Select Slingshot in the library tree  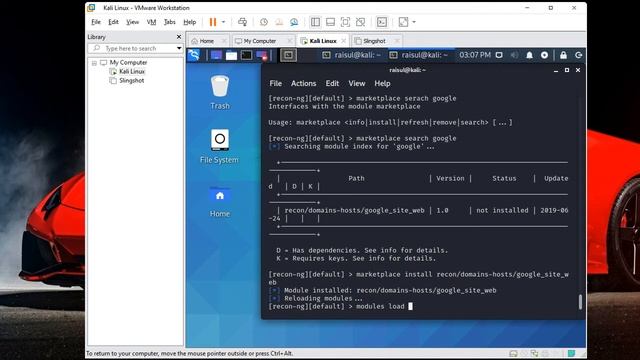point(131,80)
